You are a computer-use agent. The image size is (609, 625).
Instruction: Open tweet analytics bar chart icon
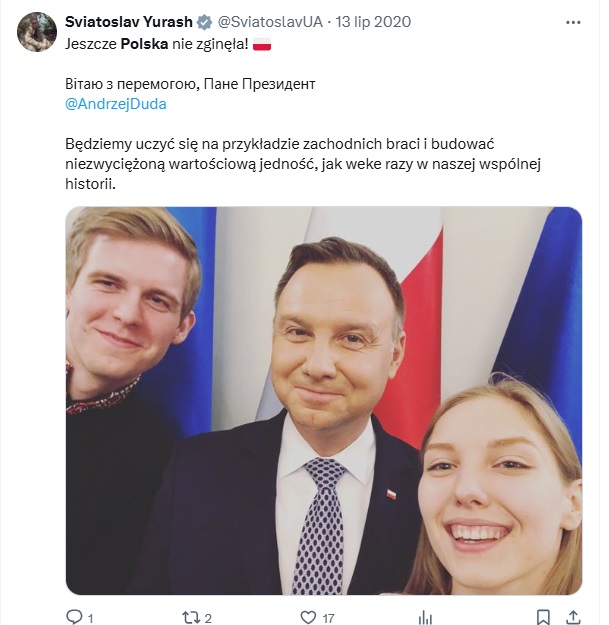(425, 617)
